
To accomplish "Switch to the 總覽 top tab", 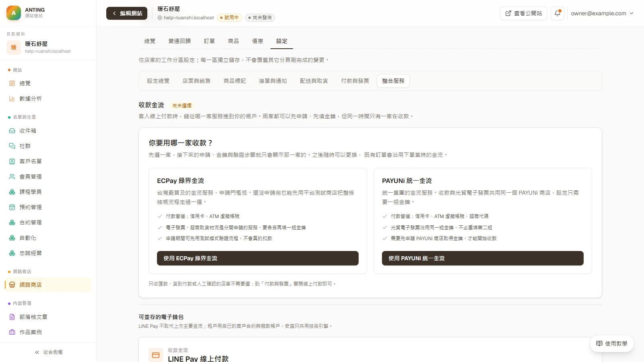I will [x=150, y=41].
